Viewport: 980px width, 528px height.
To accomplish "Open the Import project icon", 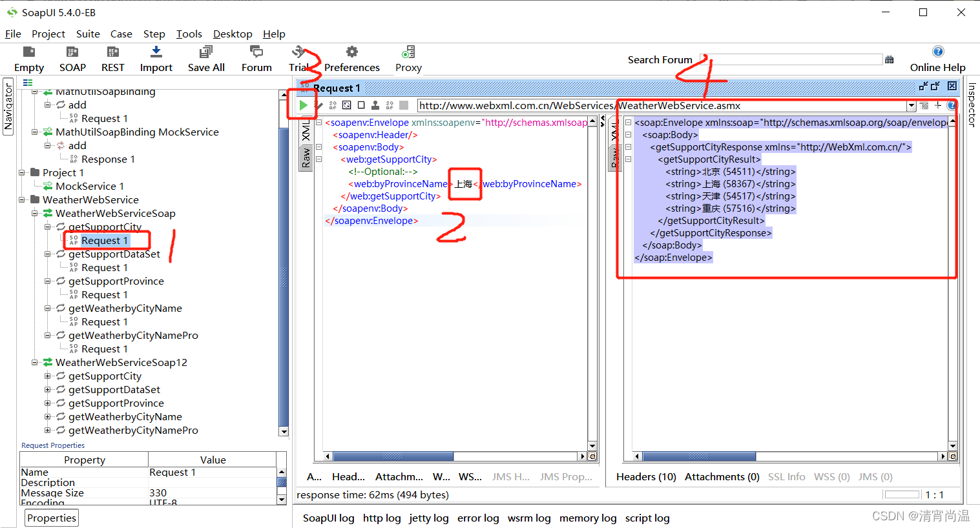I will tap(156, 58).
